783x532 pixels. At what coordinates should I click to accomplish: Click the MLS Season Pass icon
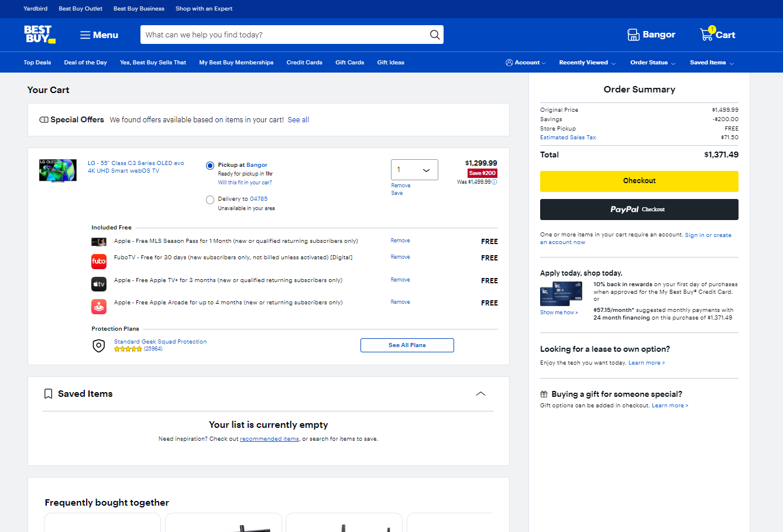tap(99, 242)
